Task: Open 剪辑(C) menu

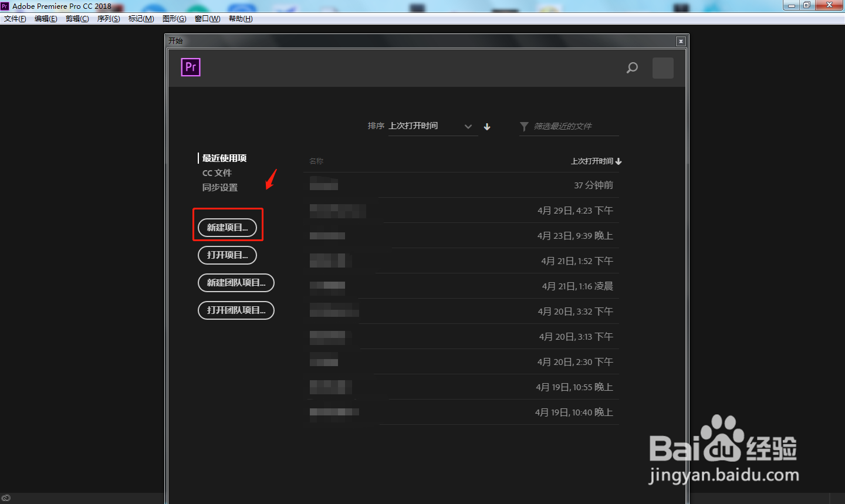Action: click(x=77, y=19)
